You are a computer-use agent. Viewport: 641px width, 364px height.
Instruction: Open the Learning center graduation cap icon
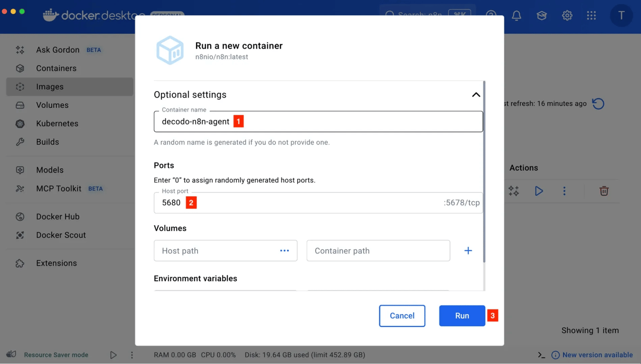(541, 16)
